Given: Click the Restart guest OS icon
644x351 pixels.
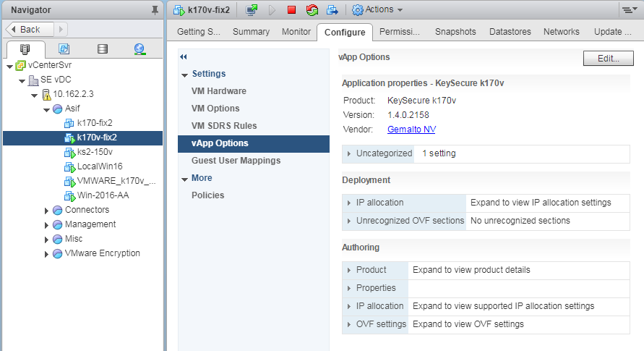Looking at the screenshot, I should coord(312,10).
